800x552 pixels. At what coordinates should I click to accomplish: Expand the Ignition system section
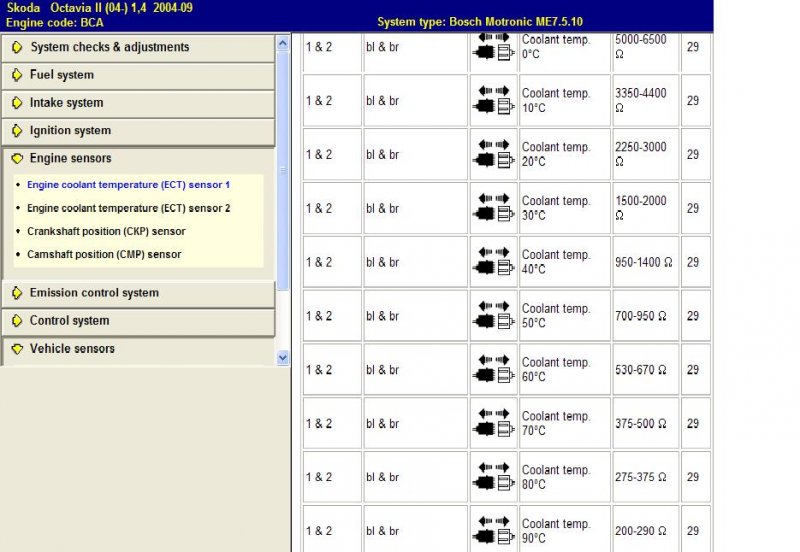(138, 131)
